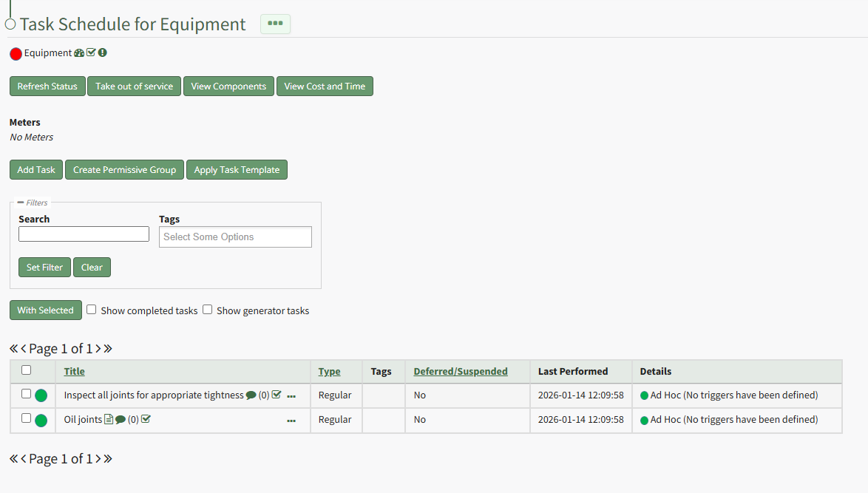This screenshot has height=493, width=868.
Task: Open the With Selected actions menu
Action: (45, 310)
